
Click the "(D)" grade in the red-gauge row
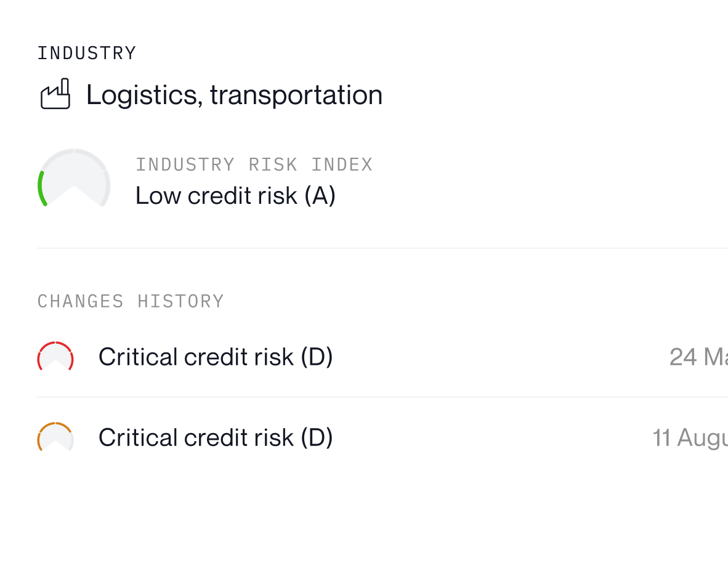(x=317, y=357)
